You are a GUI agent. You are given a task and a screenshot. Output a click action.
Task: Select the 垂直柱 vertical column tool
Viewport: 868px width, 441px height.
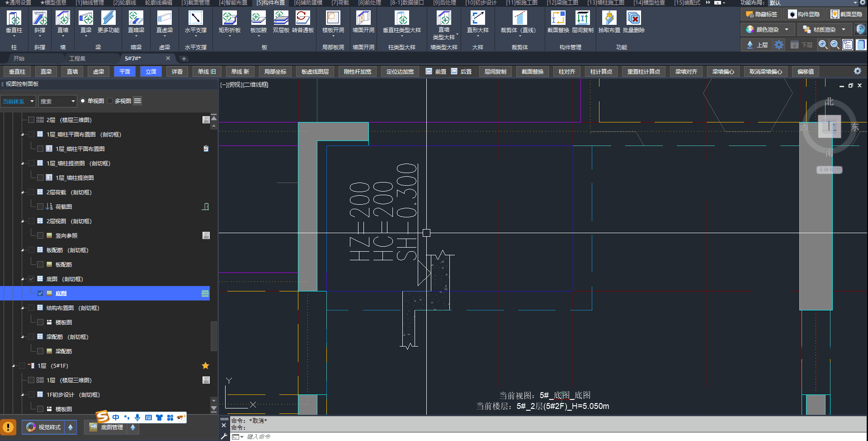(x=14, y=19)
